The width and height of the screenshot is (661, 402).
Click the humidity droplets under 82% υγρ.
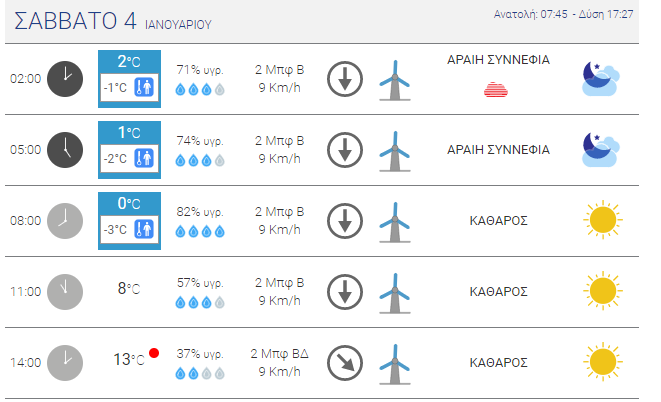pos(200,231)
